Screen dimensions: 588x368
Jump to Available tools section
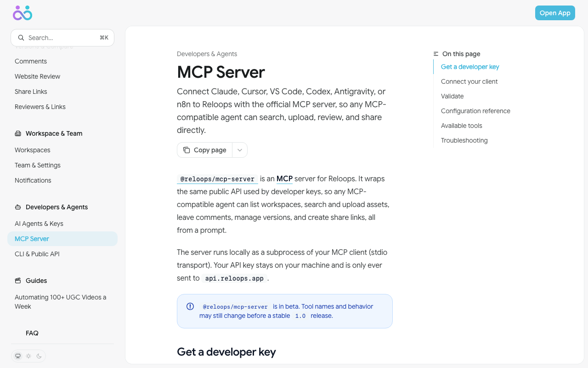point(462,126)
